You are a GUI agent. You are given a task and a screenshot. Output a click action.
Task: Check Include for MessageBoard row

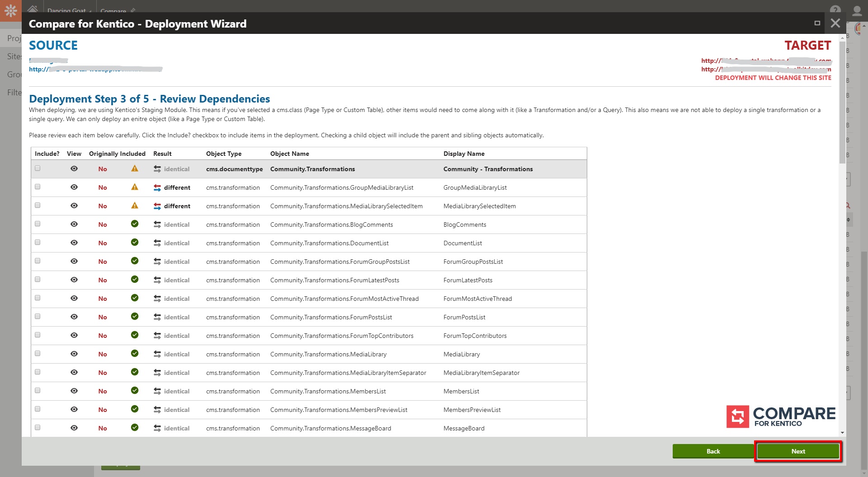point(38,428)
